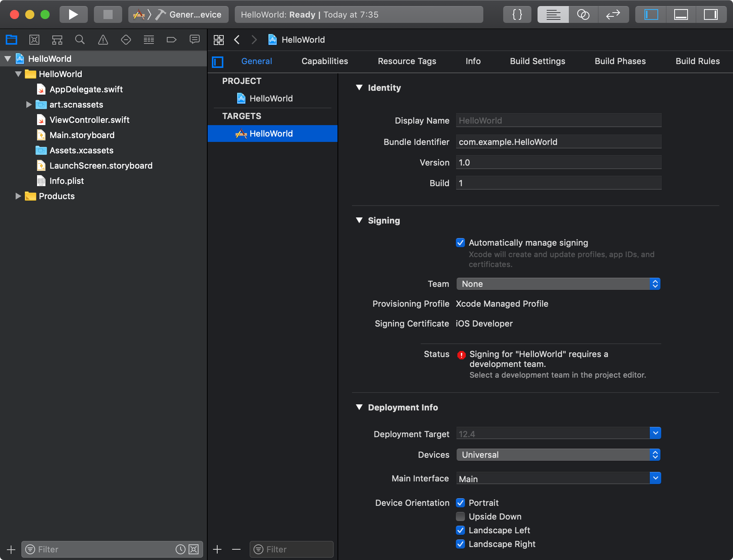The height and width of the screenshot is (560, 733).
Task: Select the General tab
Action: pos(257,61)
